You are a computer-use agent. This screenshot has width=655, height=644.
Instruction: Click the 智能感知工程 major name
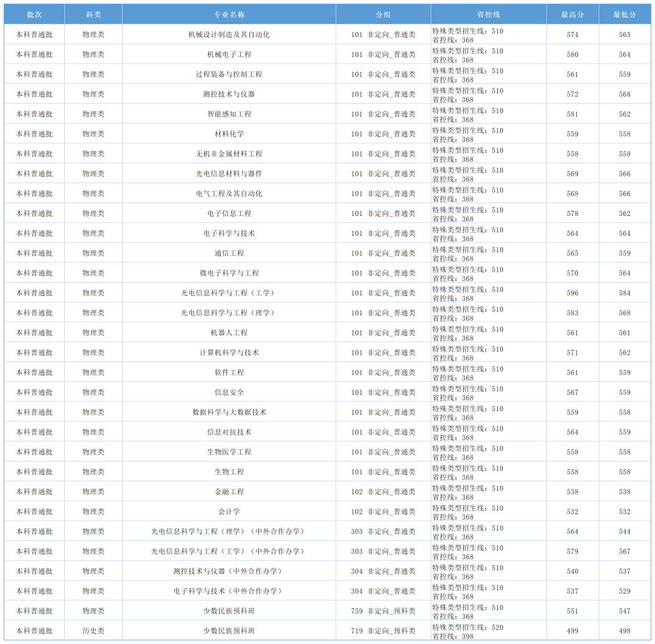click(x=229, y=113)
